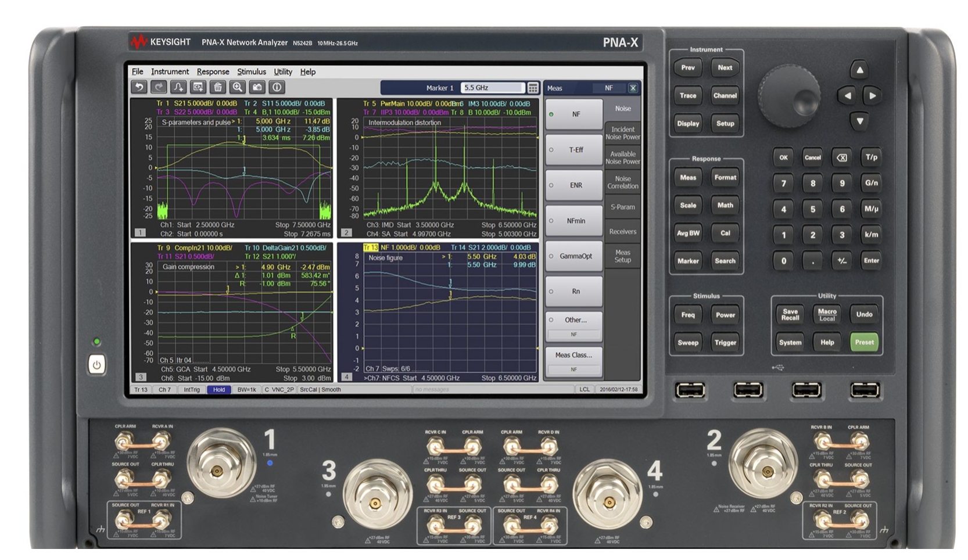
Task: Open the Response menu
Action: tap(213, 71)
